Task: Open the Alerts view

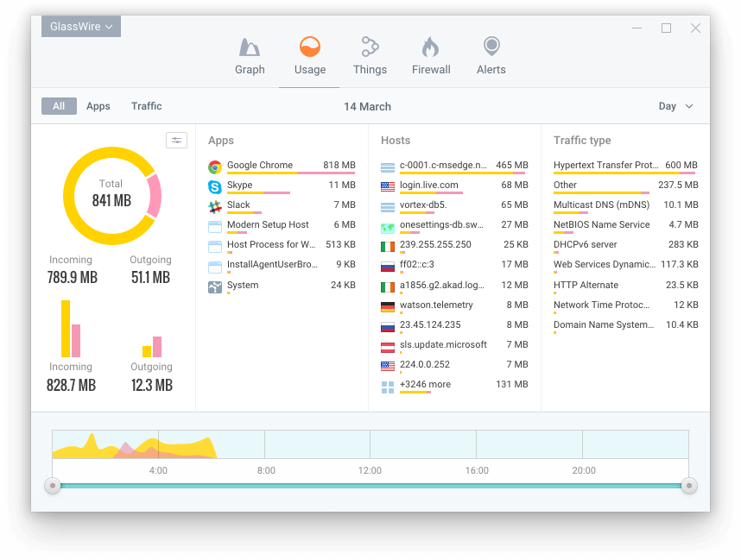Action: point(491,54)
